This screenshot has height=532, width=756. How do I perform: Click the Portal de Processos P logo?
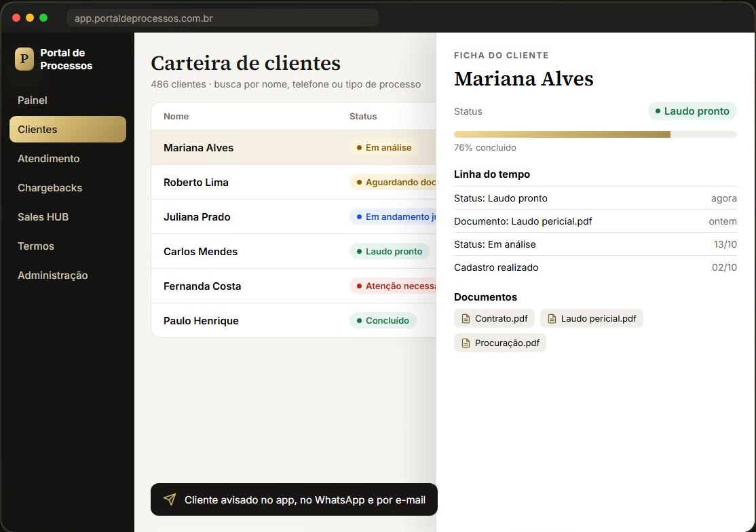coord(24,59)
